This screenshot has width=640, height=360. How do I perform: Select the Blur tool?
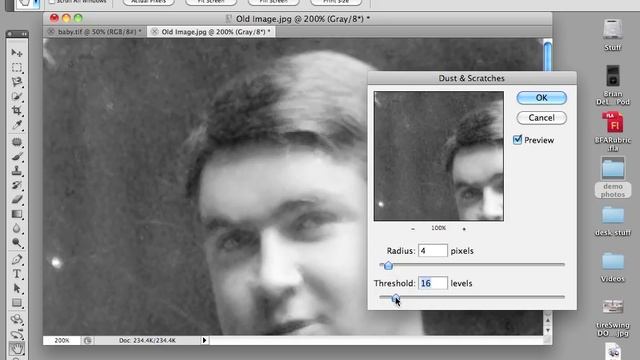click(x=17, y=229)
